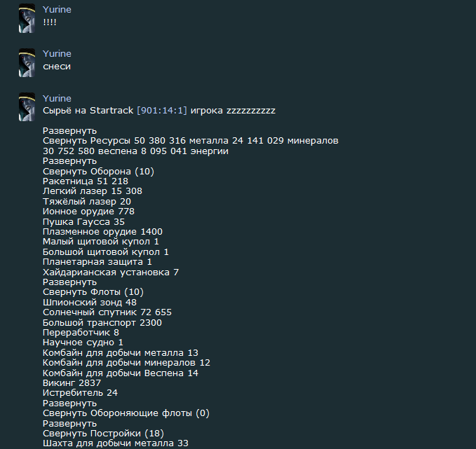Expand the Постройки section via Развернуть
This screenshot has height=449, width=476.
coord(69,424)
